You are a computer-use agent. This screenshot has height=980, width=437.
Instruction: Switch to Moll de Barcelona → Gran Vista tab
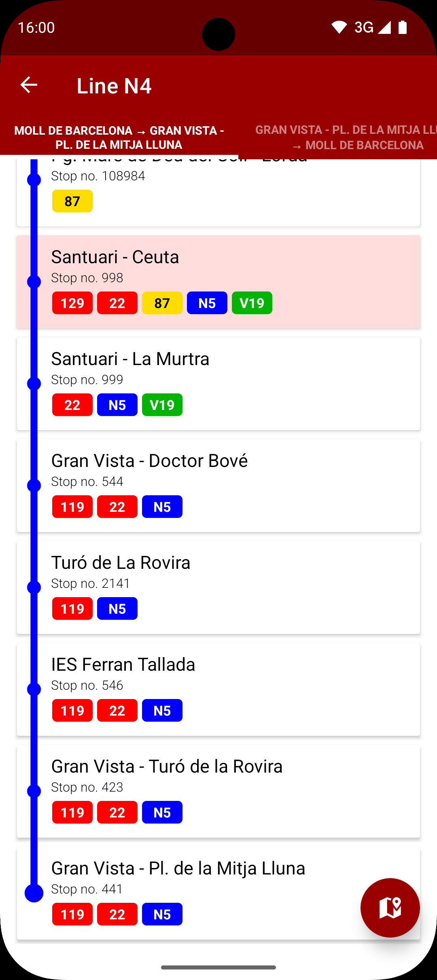tap(119, 137)
